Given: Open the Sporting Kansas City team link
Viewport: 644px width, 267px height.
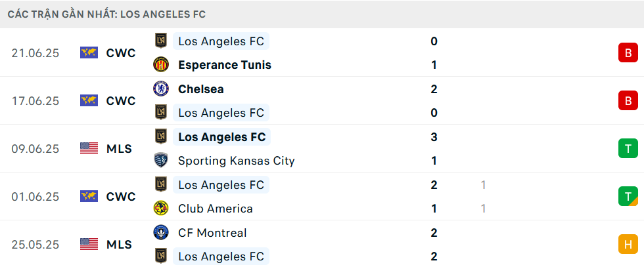Looking at the screenshot, I should click(x=236, y=161).
